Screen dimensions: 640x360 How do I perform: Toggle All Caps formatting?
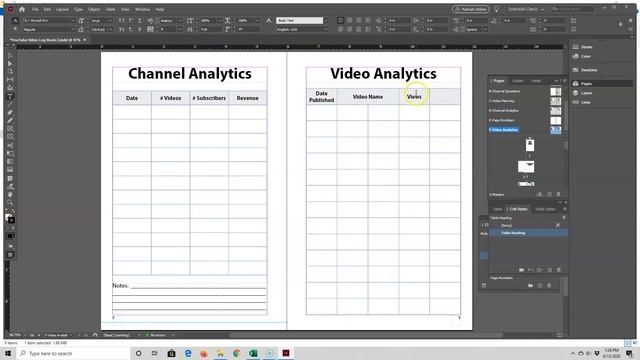[x=122, y=20]
